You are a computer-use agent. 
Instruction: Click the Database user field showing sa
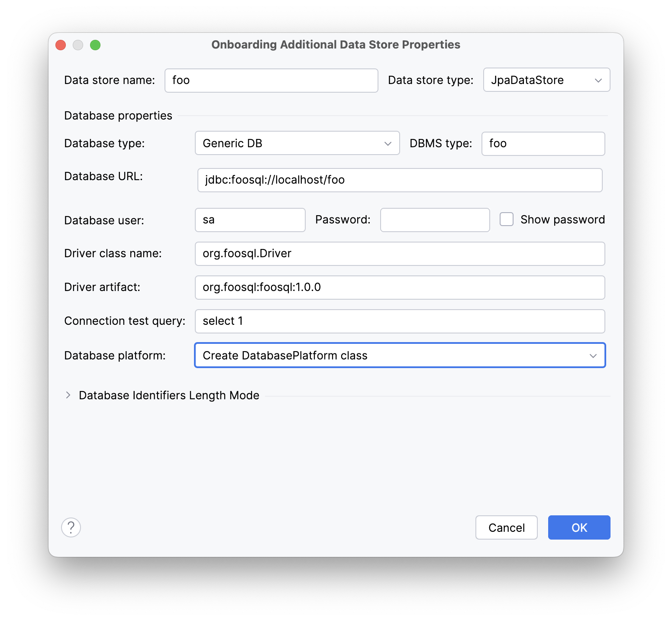[x=250, y=220]
